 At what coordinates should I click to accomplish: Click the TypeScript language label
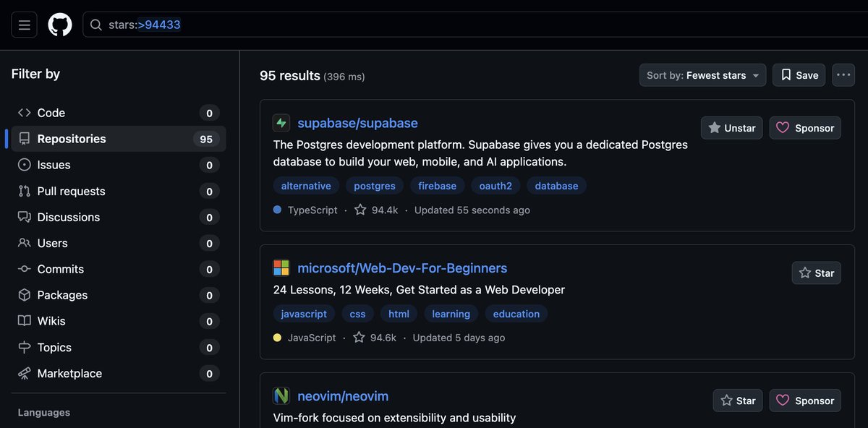click(x=312, y=210)
